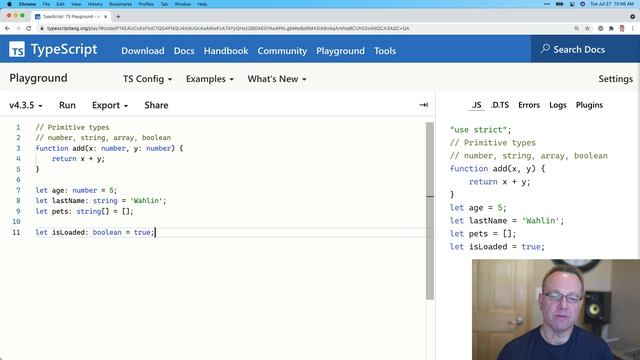Click the TypeScript TS logo icon
The width and height of the screenshot is (640, 360).
(17, 50)
